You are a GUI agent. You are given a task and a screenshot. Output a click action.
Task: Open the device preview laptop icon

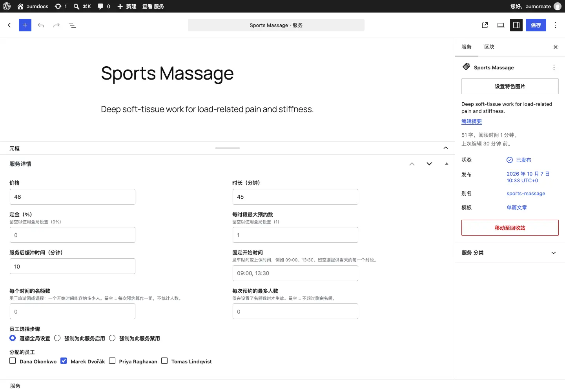(x=501, y=25)
